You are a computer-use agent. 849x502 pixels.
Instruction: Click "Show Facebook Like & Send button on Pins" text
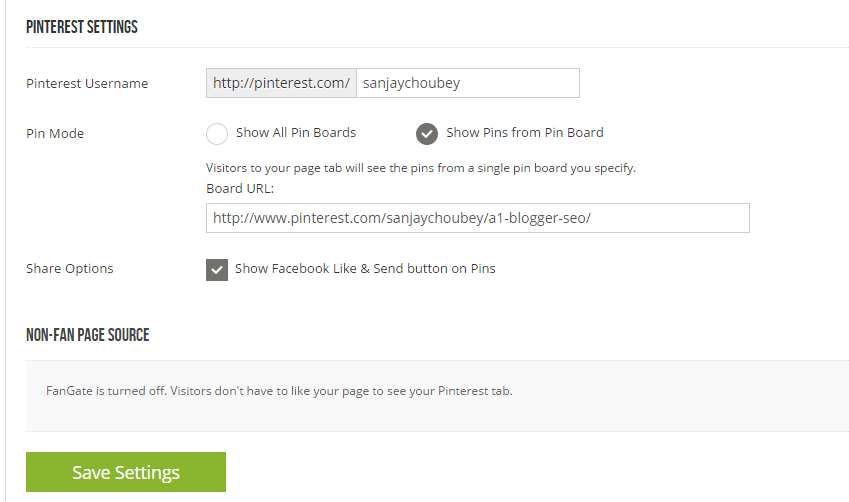(365, 268)
